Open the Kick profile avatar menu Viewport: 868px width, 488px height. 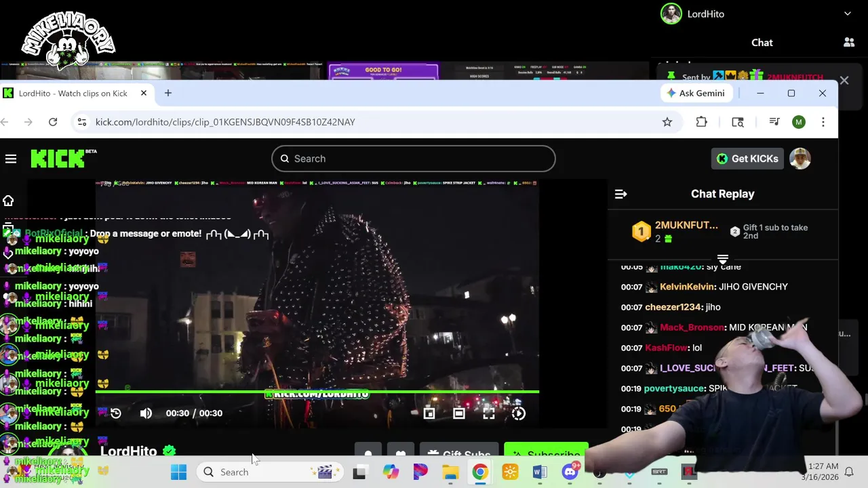click(800, 159)
